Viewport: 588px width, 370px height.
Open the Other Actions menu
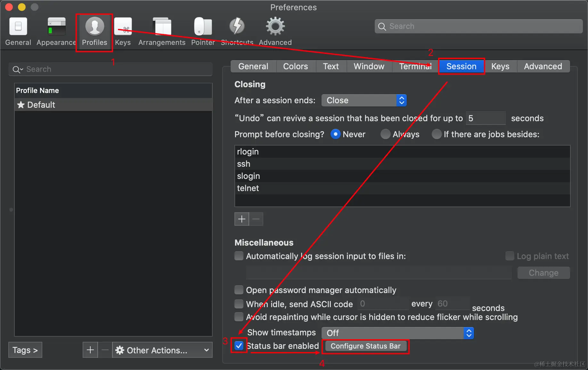[x=163, y=350]
